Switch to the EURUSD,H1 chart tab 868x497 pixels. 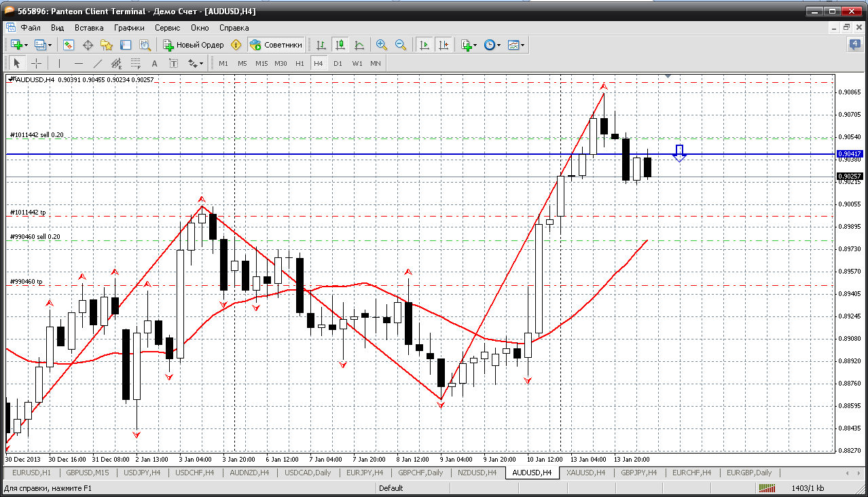point(31,473)
